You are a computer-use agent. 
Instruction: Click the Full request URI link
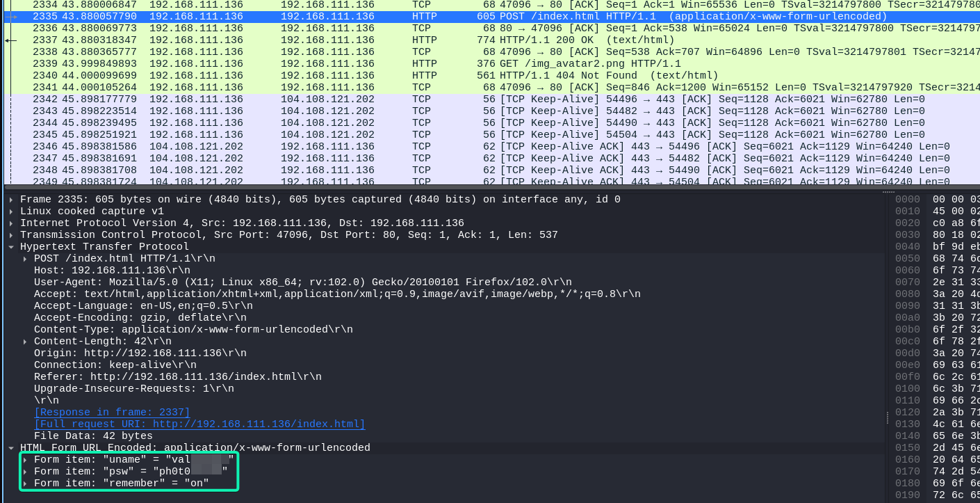199,424
